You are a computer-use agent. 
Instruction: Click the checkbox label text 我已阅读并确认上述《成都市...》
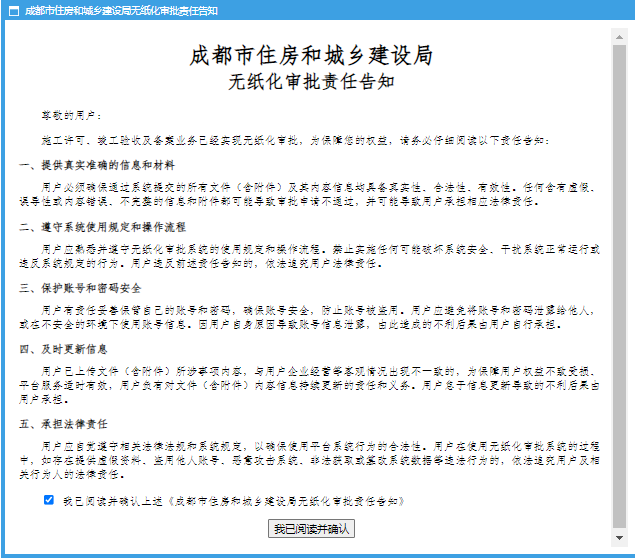pos(234,502)
